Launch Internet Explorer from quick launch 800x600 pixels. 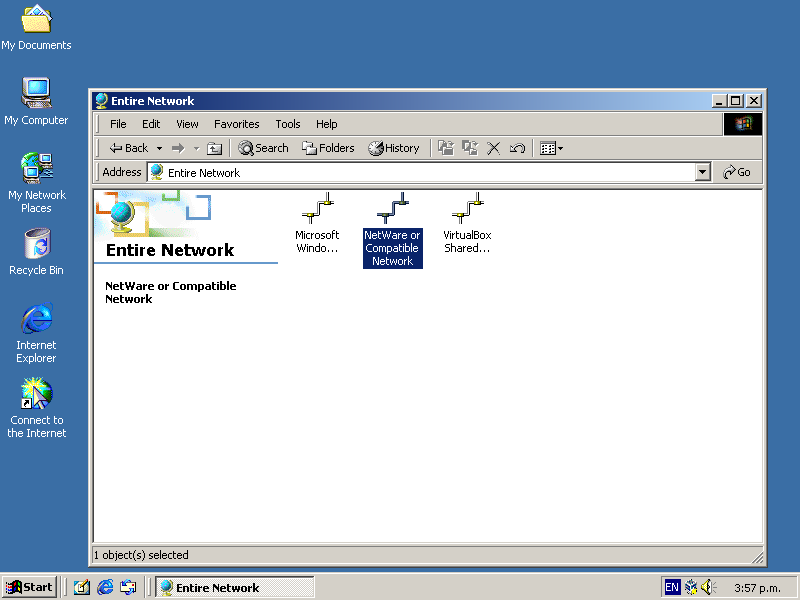pos(105,588)
